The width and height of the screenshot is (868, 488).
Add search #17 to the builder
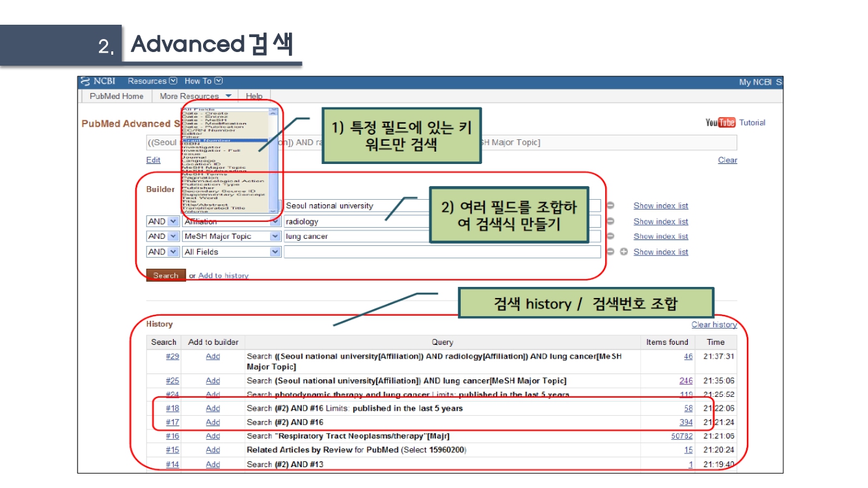coord(213,422)
